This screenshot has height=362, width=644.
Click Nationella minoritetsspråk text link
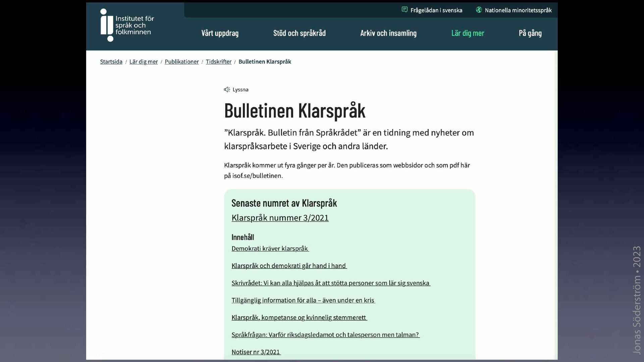518,10
